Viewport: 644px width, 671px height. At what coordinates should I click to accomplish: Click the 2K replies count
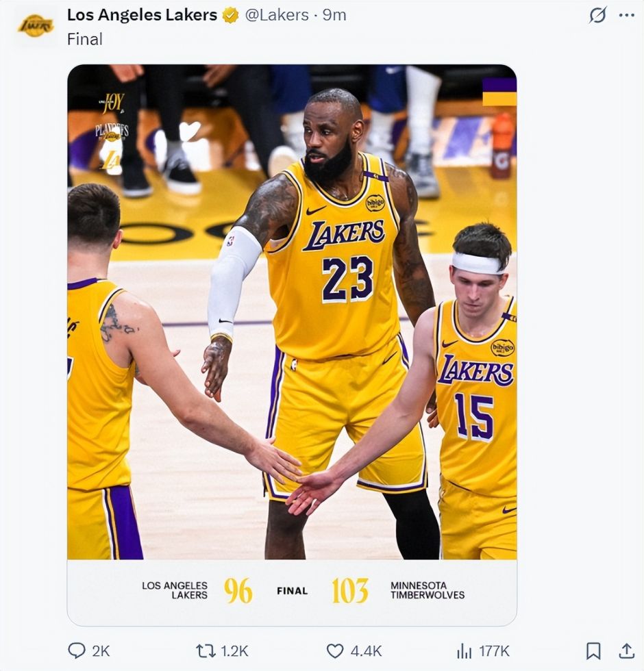coord(101,651)
